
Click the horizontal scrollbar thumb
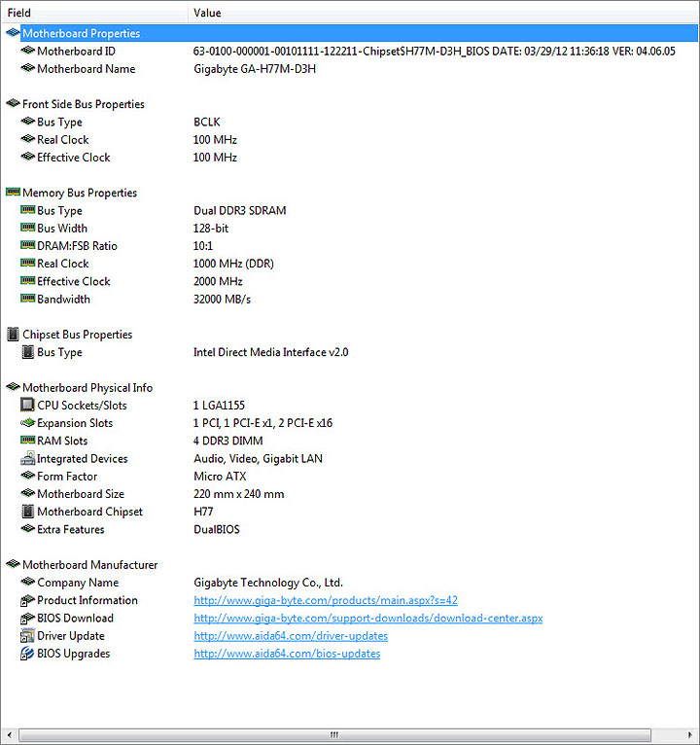[x=334, y=734]
